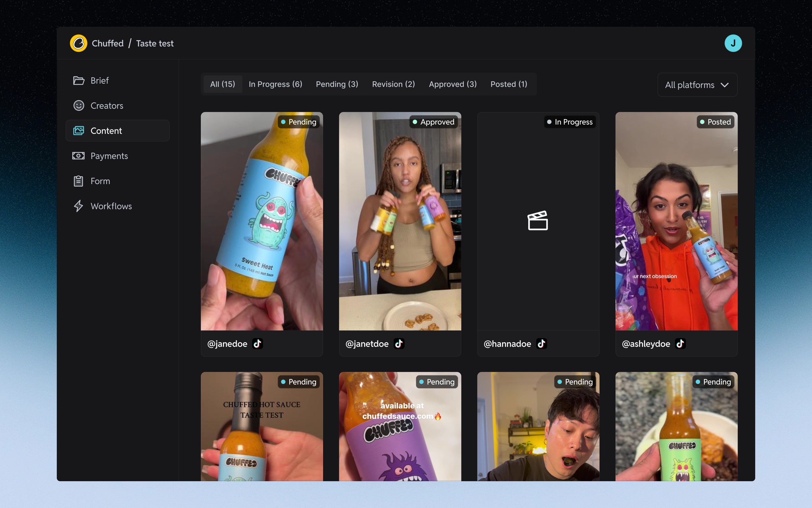Open the @janetdoe video thumbnail

(400, 221)
